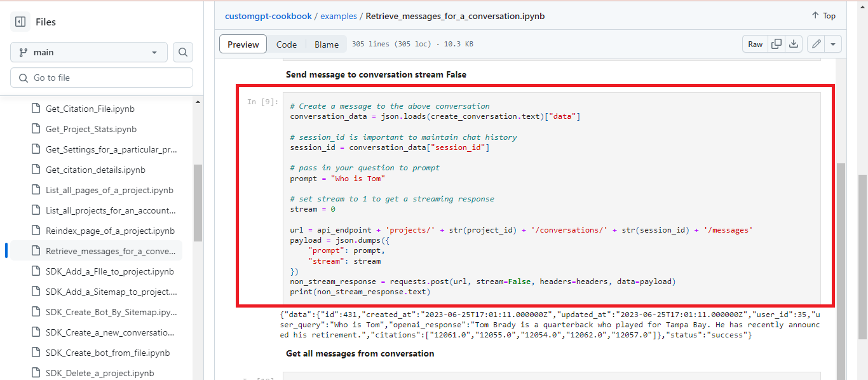This screenshot has height=380, width=868.
Task: Expand the main branch selector
Action: [x=88, y=52]
